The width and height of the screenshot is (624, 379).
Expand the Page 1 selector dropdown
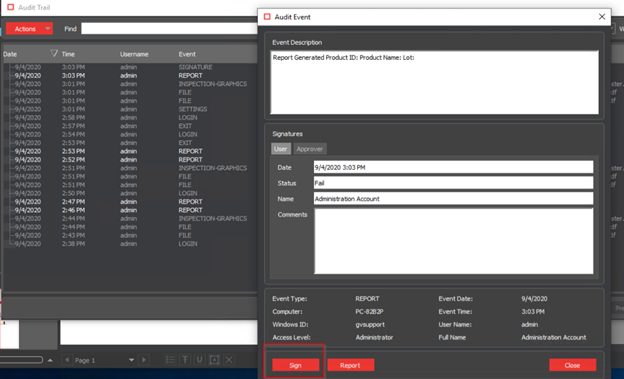point(131,360)
